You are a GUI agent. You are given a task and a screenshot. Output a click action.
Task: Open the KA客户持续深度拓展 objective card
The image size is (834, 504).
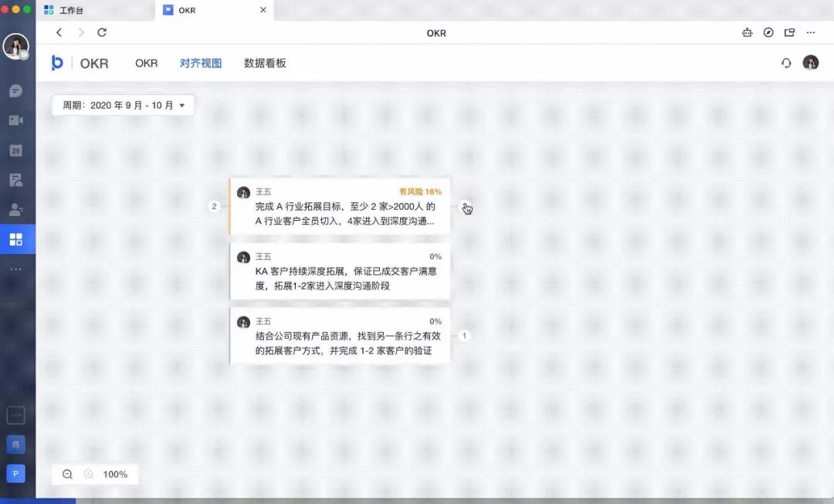tap(340, 271)
